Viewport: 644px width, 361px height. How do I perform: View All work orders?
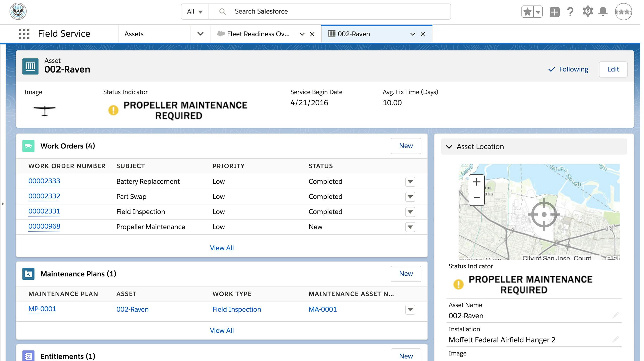222,248
